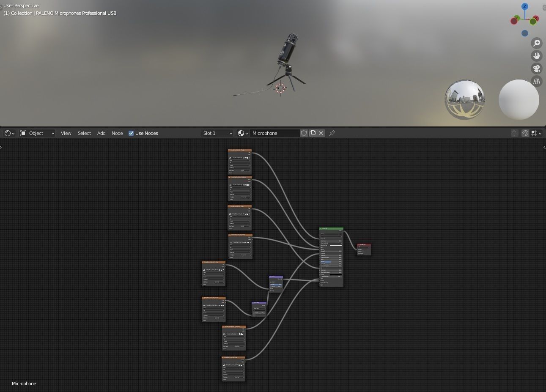Open the Add menu
This screenshot has height=392, width=546.
click(x=102, y=133)
